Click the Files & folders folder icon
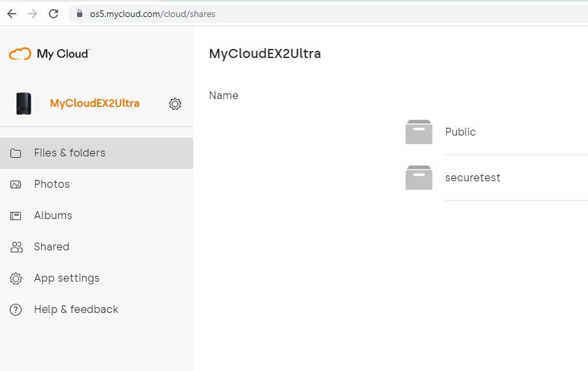 coord(16,153)
